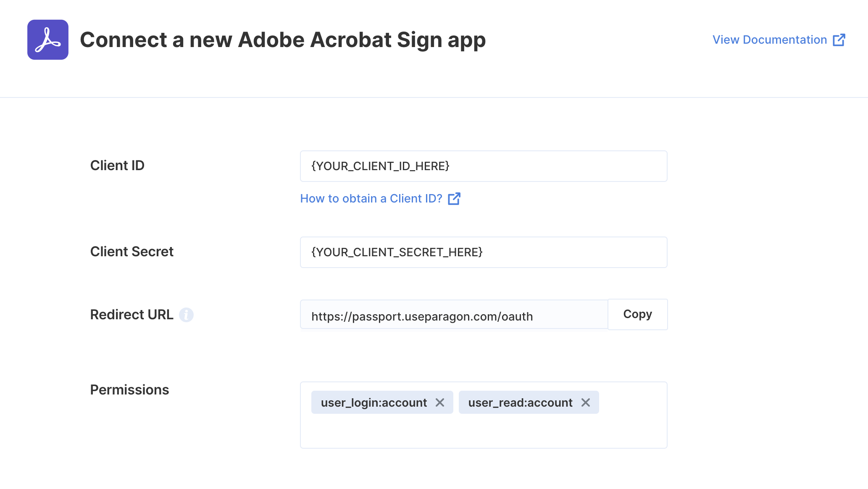The width and height of the screenshot is (868, 489).
Task: Click the Permissions label
Action: pyautogui.click(x=129, y=390)
